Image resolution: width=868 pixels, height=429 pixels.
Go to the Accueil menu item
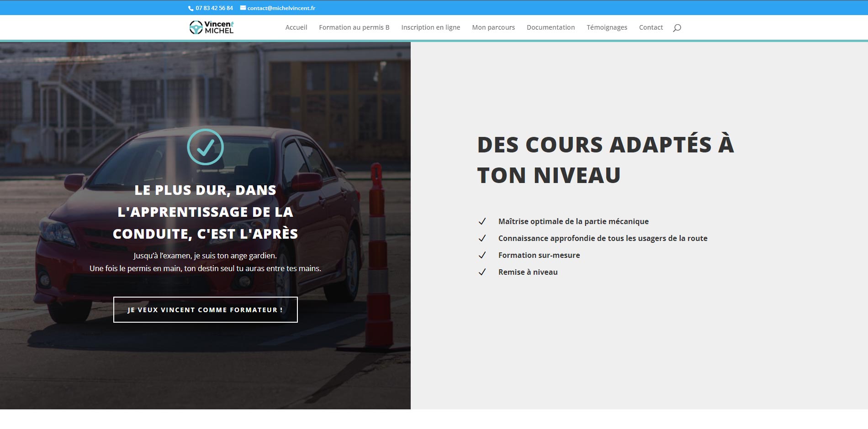tap(296, 27)
